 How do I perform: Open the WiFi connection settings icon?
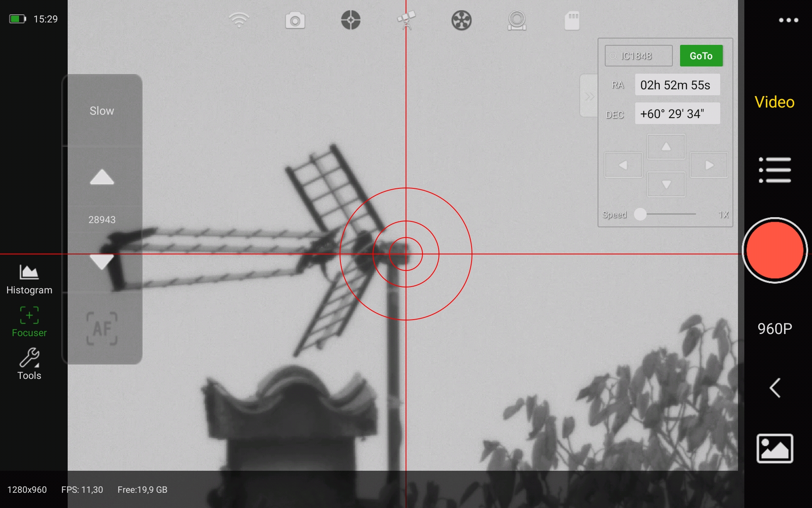[238, 19]
